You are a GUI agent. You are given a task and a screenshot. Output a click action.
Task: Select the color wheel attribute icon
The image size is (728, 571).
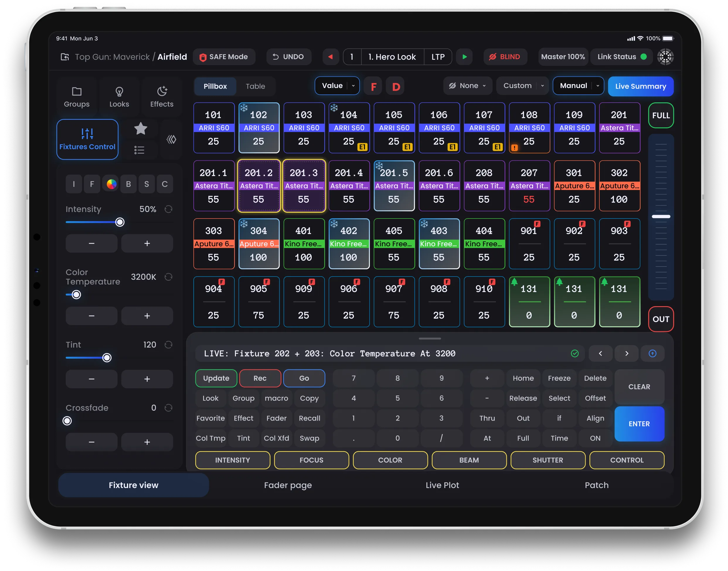click(x=111, y=184)
